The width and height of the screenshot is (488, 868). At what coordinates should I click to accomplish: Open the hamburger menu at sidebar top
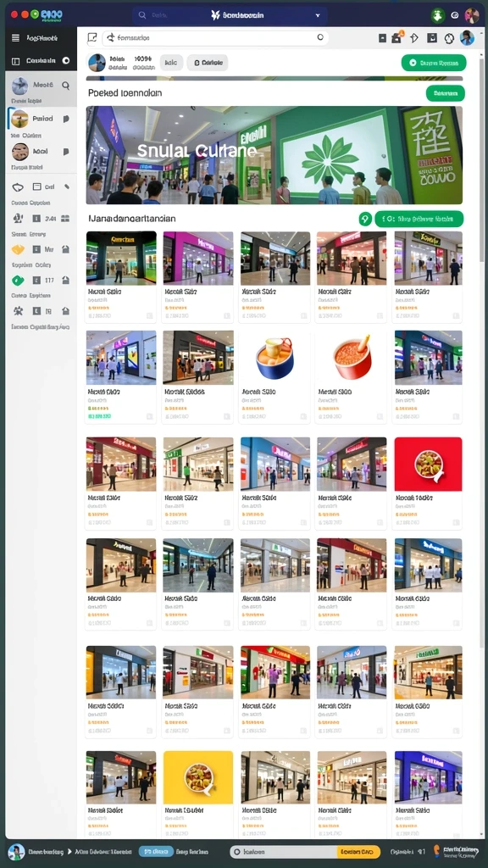pos(15,38)
